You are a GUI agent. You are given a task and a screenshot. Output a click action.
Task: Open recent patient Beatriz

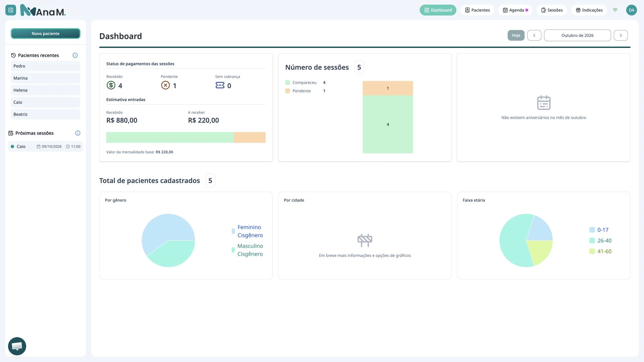[46, 114]
